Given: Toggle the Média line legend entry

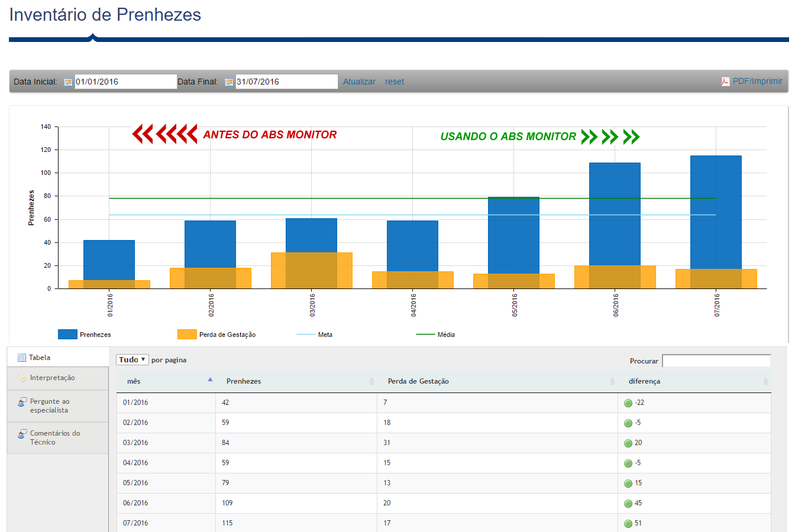Looking at the screenshot, I should coord(435,335).
